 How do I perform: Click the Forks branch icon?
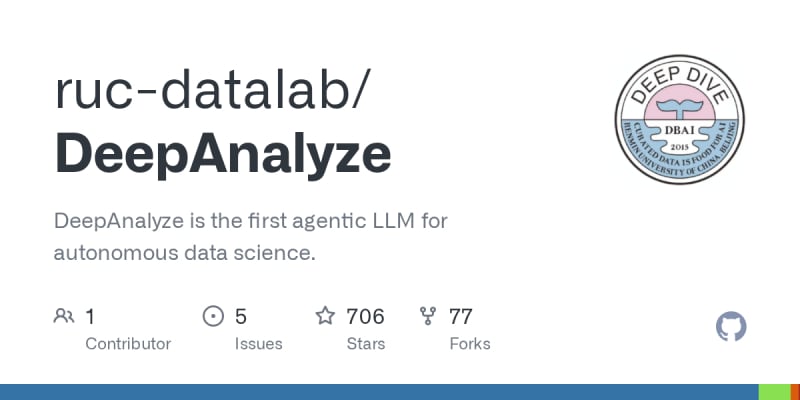428,317
